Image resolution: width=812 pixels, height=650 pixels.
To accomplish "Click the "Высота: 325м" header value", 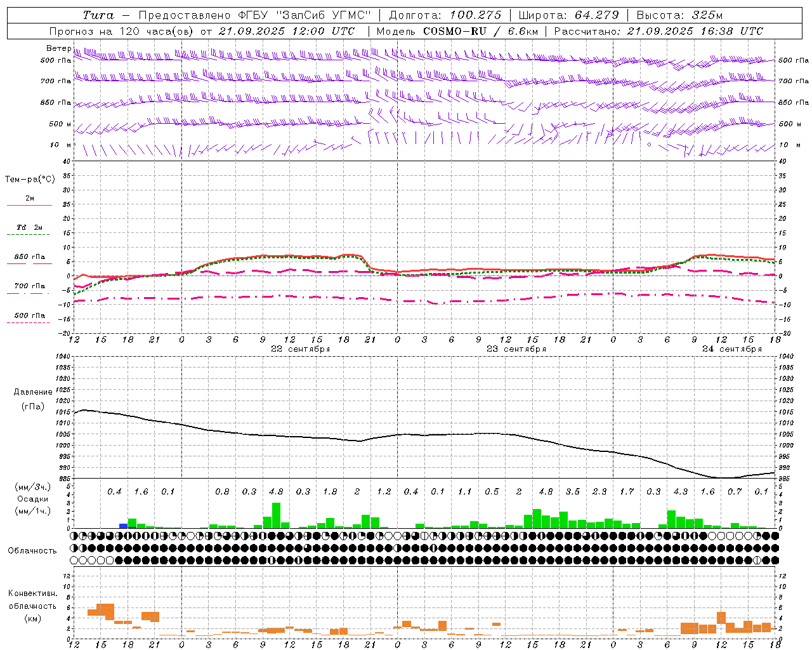I will click(x=679, y=15).
